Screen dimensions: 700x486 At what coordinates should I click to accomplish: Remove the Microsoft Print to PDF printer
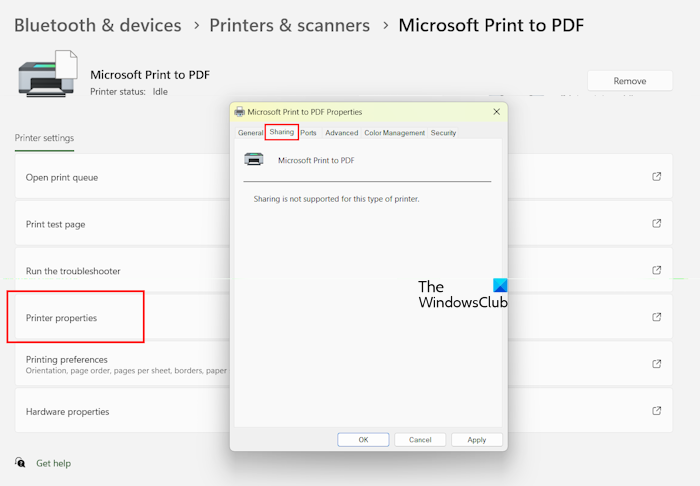point(629,81)
